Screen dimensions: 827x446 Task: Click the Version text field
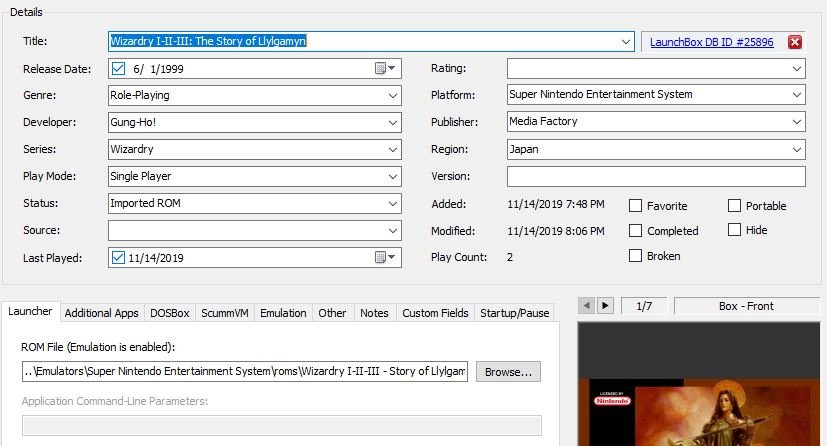click(x=656, y=176)
